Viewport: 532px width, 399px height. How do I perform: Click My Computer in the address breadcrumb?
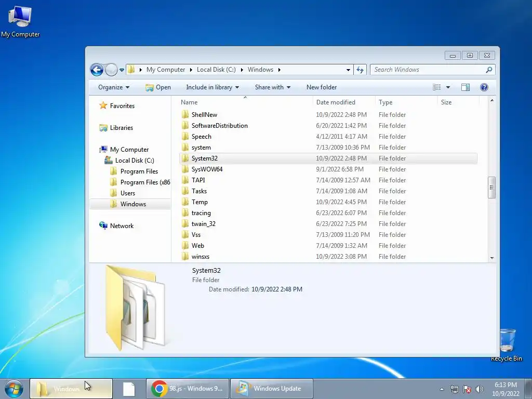tap(166, 70)
